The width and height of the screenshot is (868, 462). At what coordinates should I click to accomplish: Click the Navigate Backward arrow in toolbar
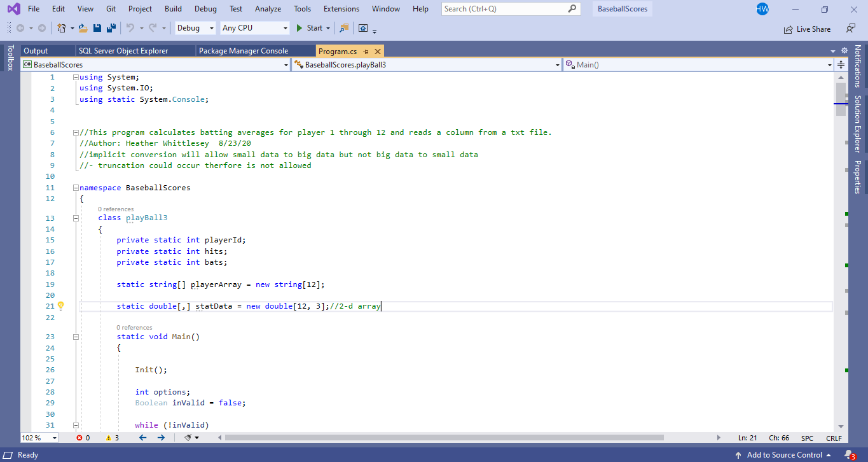20,28
